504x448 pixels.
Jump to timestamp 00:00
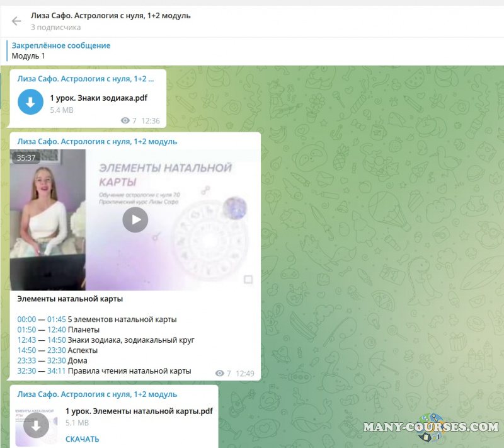[26, 319]
